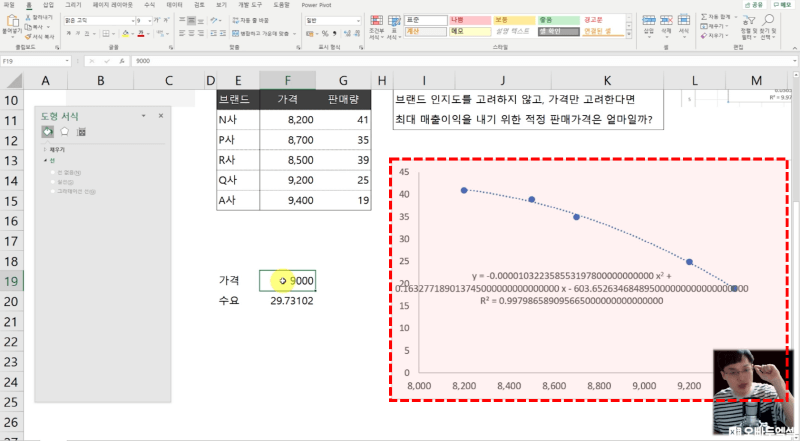Toggle underline formatting in font group
The width and height of the screenshot is (800, 441).
pyautogui.click(x=87, y=34)
